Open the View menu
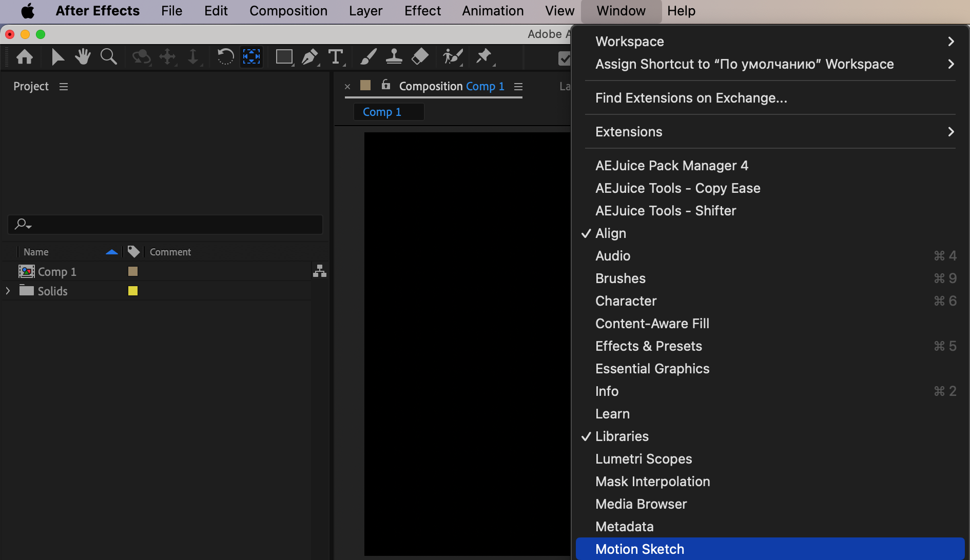Image resolution: width=970 pixels, height=560 pixels. coord(559,11)
